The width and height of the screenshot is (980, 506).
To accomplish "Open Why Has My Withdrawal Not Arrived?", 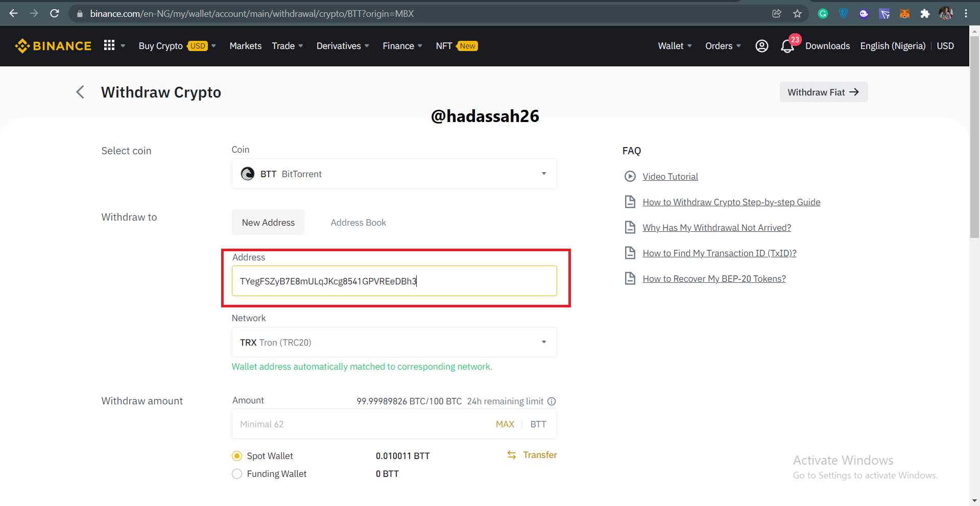I will [716, 228].
